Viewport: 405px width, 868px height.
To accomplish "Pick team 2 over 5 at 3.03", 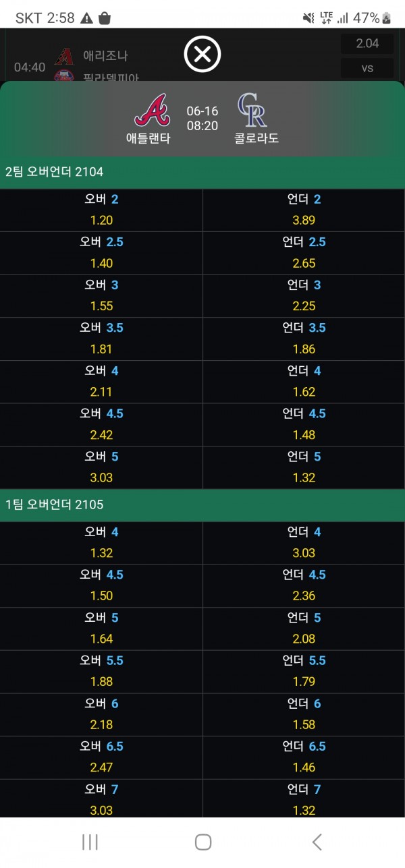I will click(x=101, y=467).
